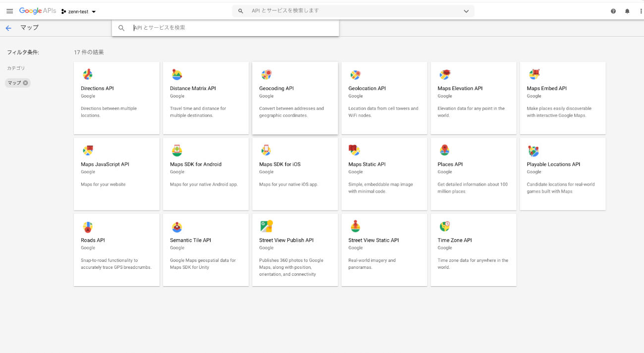
Task: Click the Maps Elevation API icon
Action: [x=444, y=75]
